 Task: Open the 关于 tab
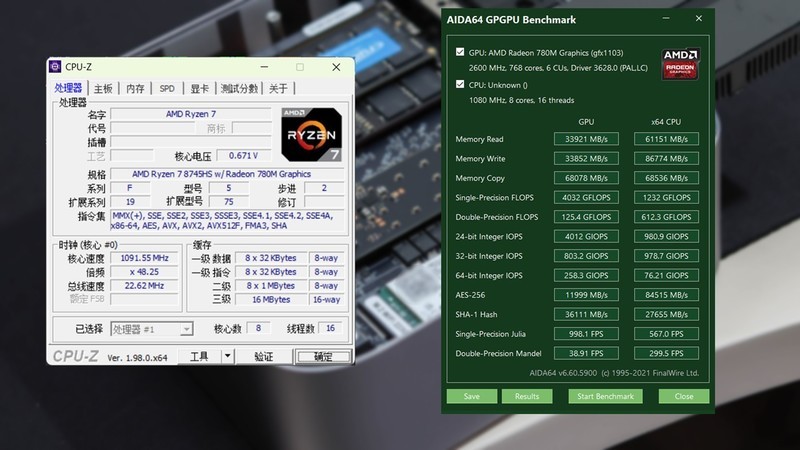(x=278, y=89)
